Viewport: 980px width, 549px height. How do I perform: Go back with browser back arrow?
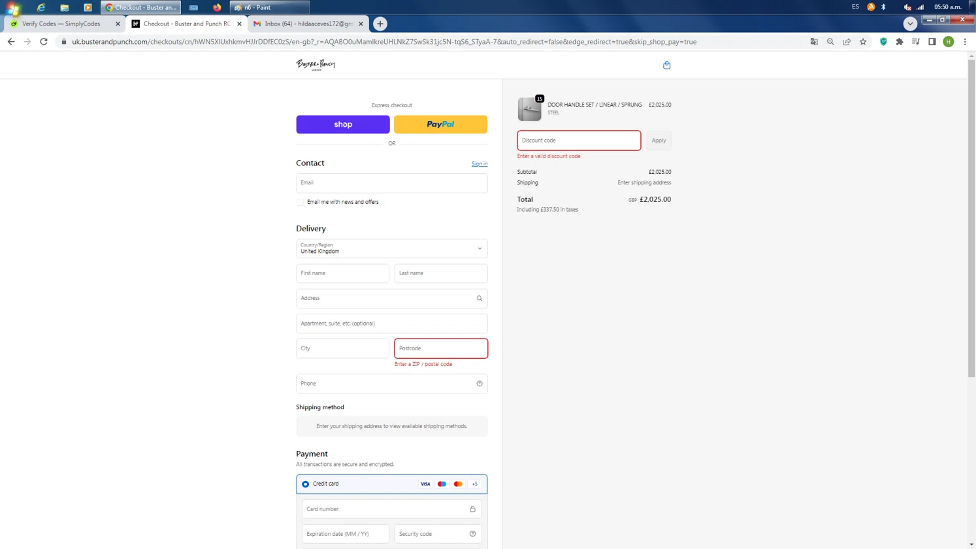(x=11, y=42)
